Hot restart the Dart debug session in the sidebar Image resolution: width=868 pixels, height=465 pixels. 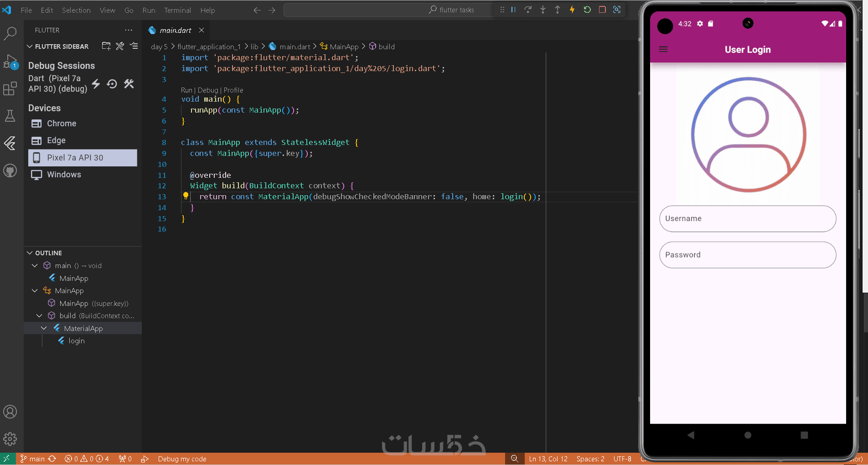112,84
